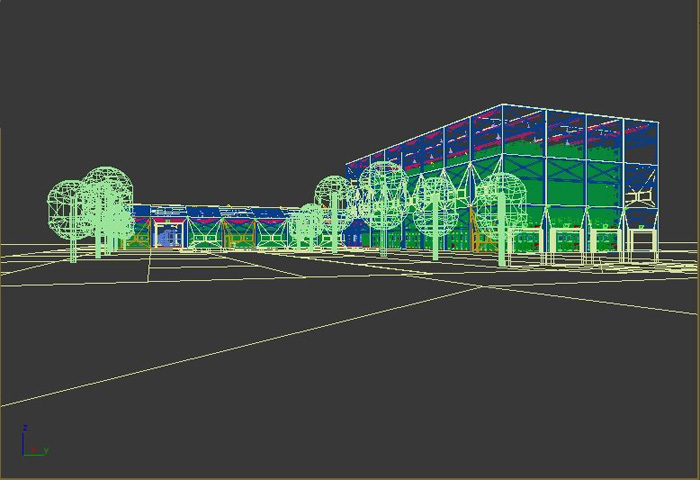Click the entrance doorway on the low building
The width and height of the screenshot is (700, 480).
pyautogui.click(x=167, y=237)
